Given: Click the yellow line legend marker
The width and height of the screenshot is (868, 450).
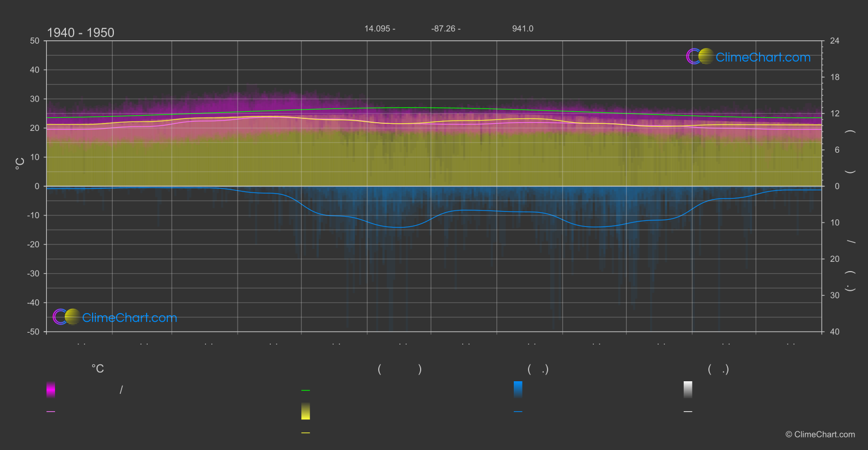Looking at the screenshot, I should tap(306, 433).
